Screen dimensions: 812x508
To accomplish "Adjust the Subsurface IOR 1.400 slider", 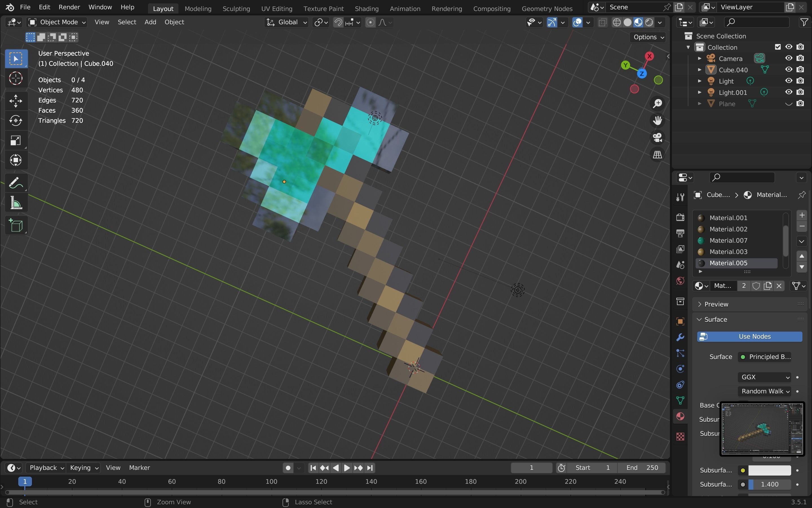I will pos(769,485).
